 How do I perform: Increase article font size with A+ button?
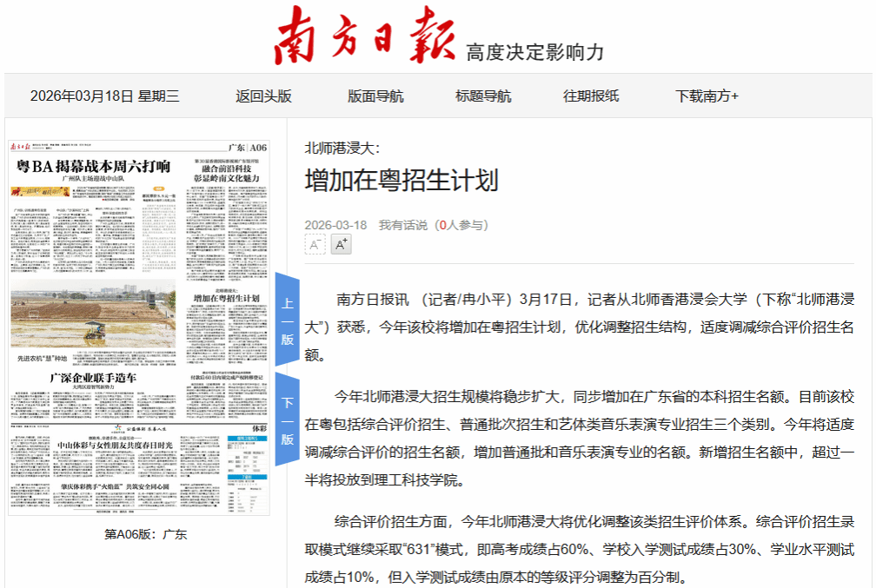[x=342, y=245]
